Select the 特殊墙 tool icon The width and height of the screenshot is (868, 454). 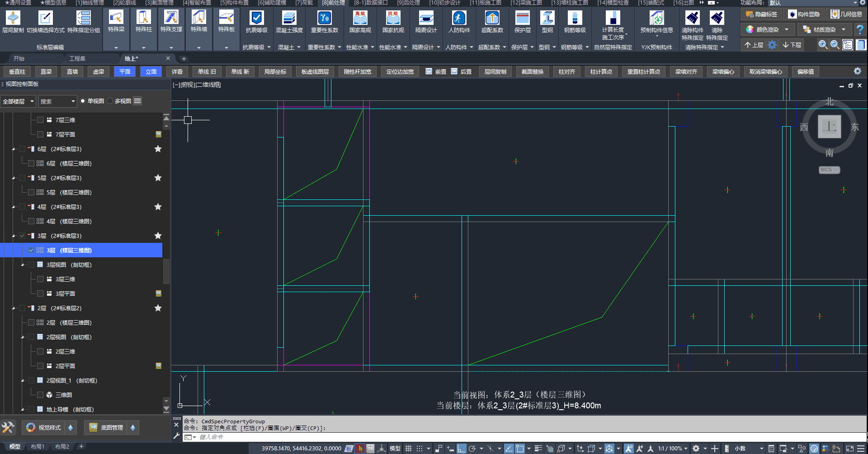click(199, 18)
